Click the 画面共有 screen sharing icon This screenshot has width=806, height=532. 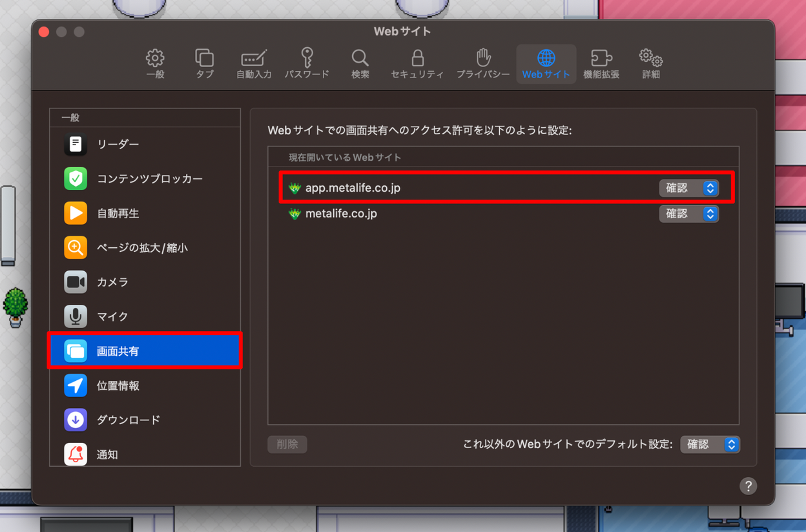point(76,351)
